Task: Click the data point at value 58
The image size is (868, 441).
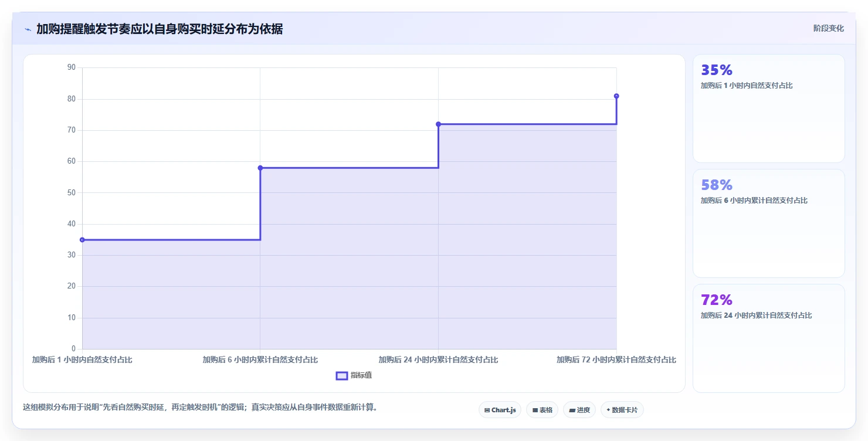Action: pos(260,168)
